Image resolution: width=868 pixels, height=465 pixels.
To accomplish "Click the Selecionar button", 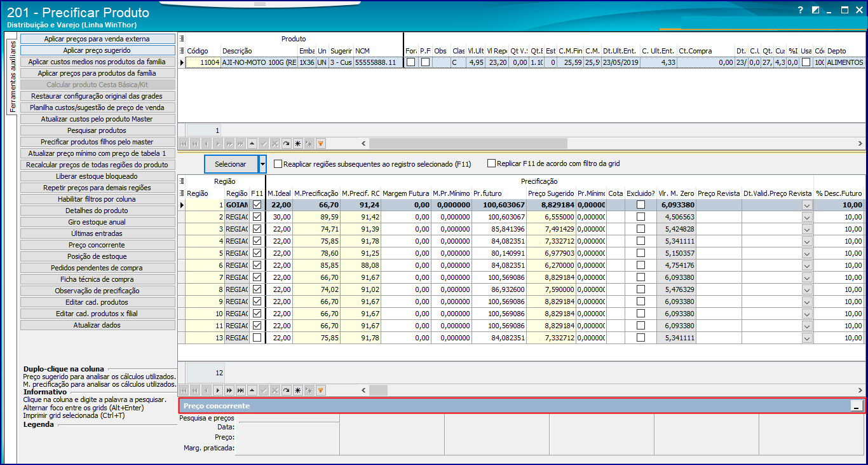I will (231, 164).
